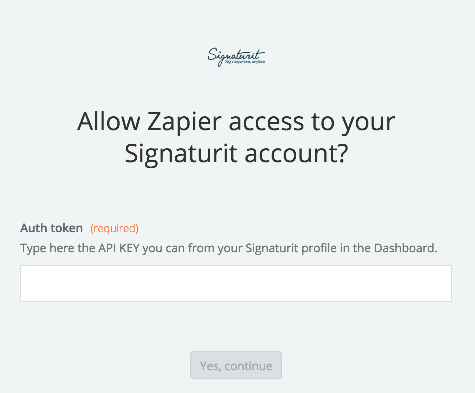Click 'Type here' at the description start

point(47,248)
